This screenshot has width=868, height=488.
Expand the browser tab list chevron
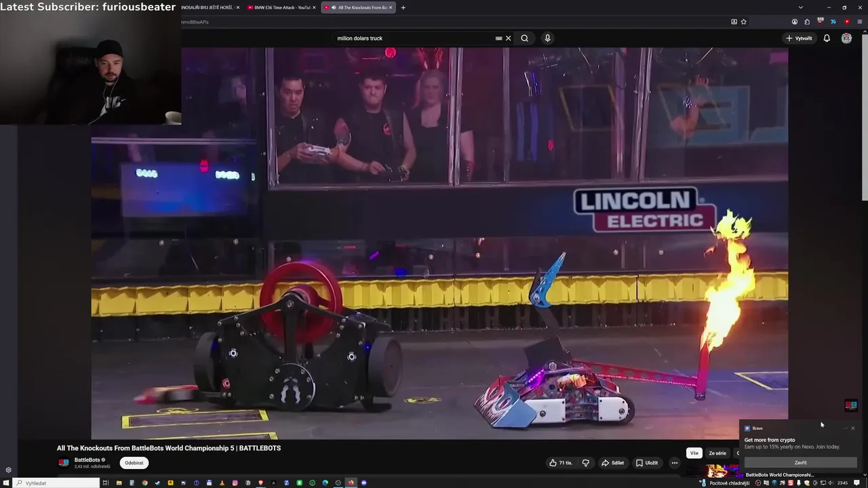[x=801, y=7]
